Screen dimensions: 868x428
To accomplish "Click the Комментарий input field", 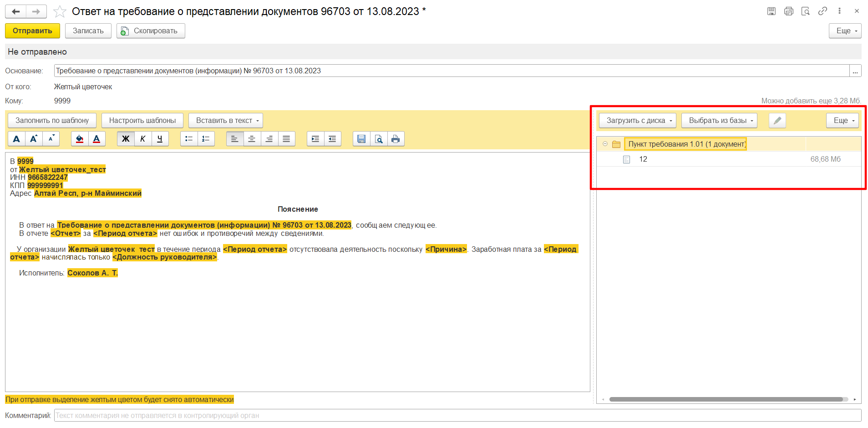I will click(x=457, y=416).
